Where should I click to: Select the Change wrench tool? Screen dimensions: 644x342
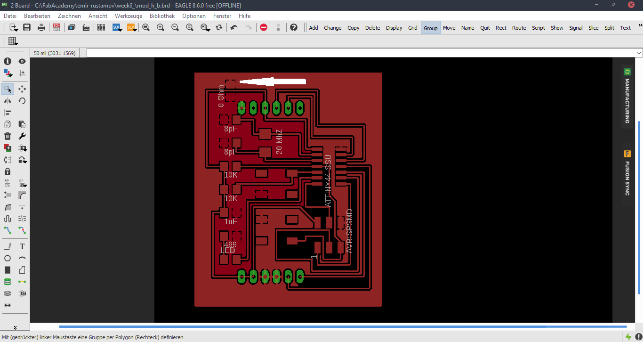tap(22, 136)
